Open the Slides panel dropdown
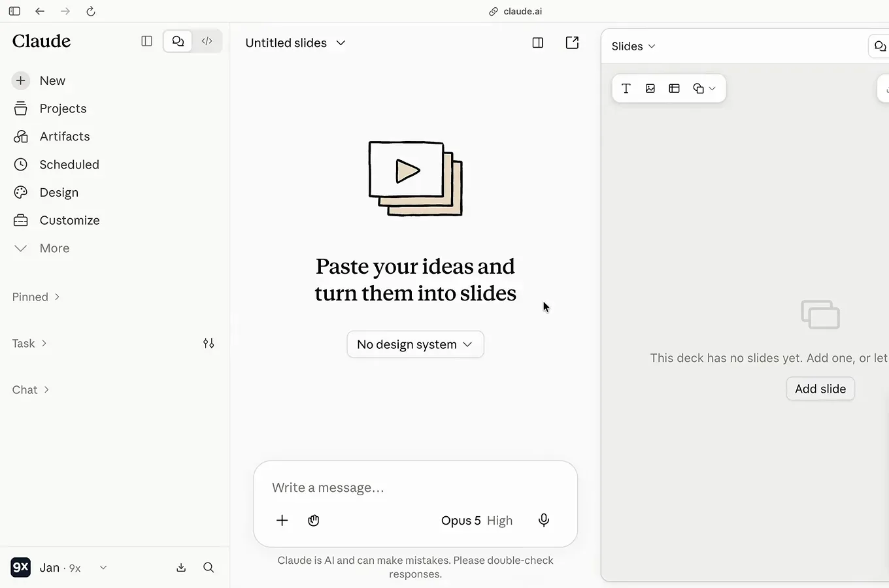Screen dimensions: 889x588 [x=633, y=46]
